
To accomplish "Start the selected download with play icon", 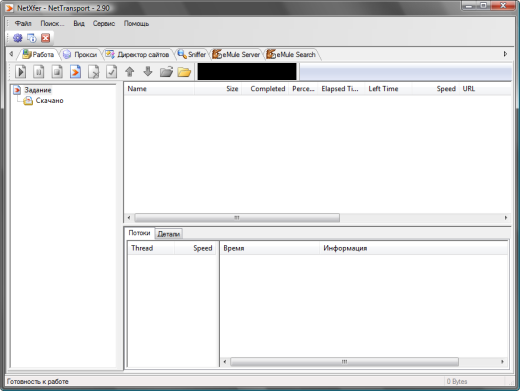I will (21, 72).
